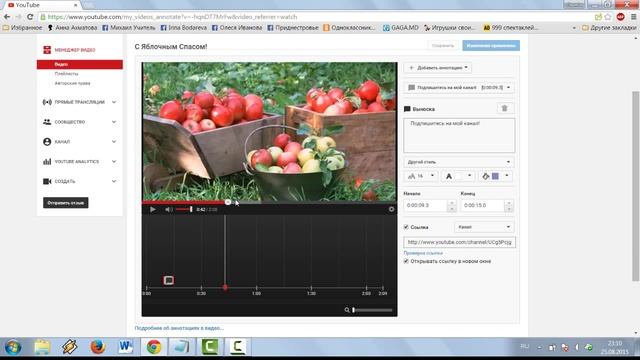The height and width of the screenshot is (360, 640).
Task: Click the annotation text box
Action: tap(459, 136)
